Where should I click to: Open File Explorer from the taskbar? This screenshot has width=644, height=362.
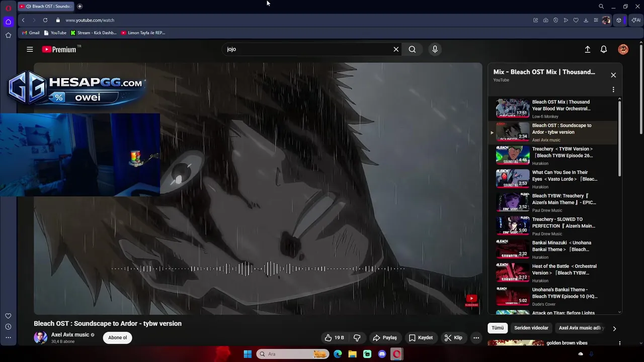pos(352,354)
